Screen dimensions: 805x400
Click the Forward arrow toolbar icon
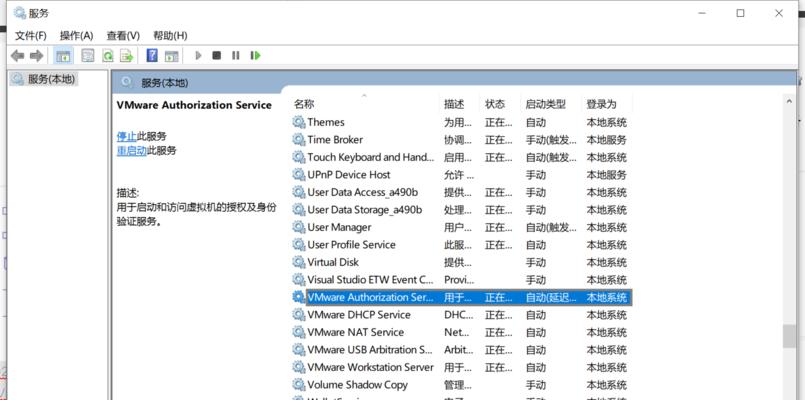(36, 55)
